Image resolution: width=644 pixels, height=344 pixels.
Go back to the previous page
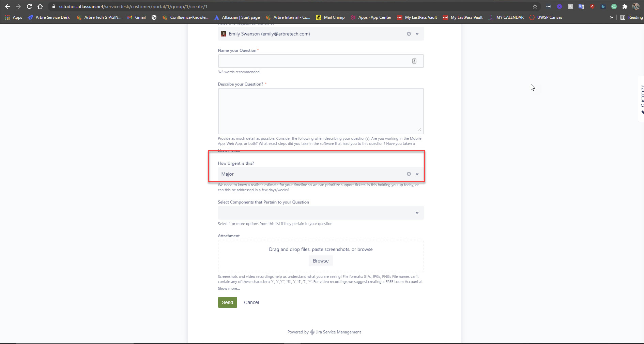(7, 6)
